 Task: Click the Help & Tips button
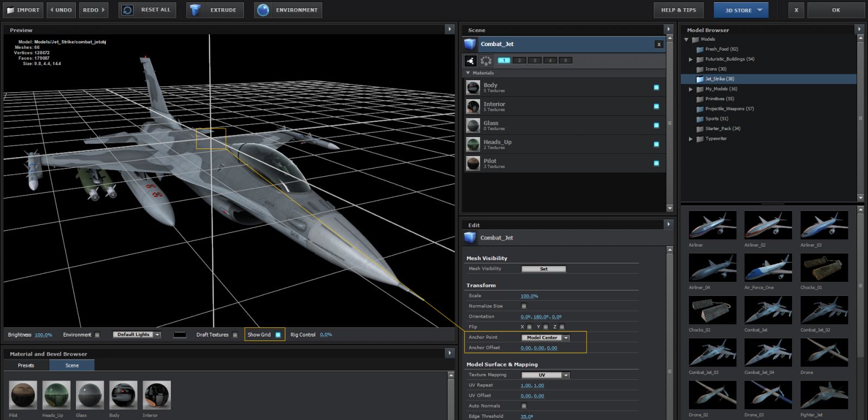678,10
